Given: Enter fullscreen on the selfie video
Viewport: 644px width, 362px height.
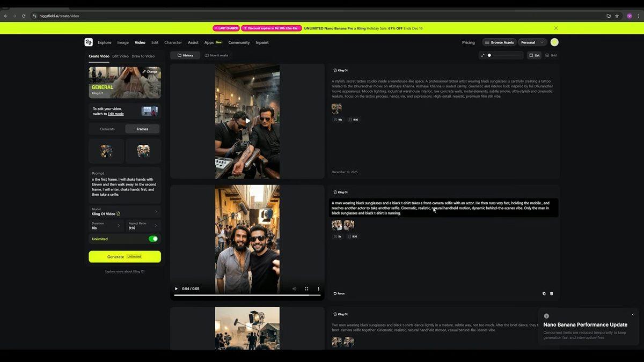Looking at the screenshot, I should (x=306, y=289).
